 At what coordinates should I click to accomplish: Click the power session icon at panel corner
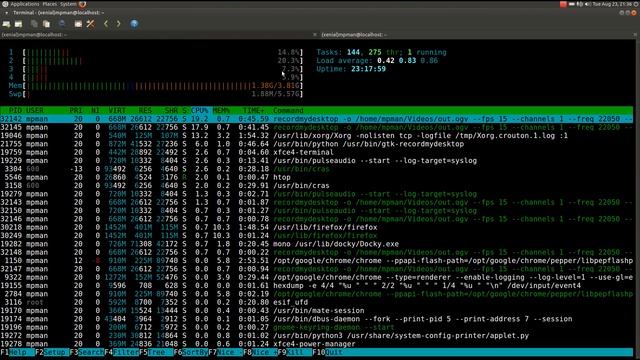[x=637, y=4]
